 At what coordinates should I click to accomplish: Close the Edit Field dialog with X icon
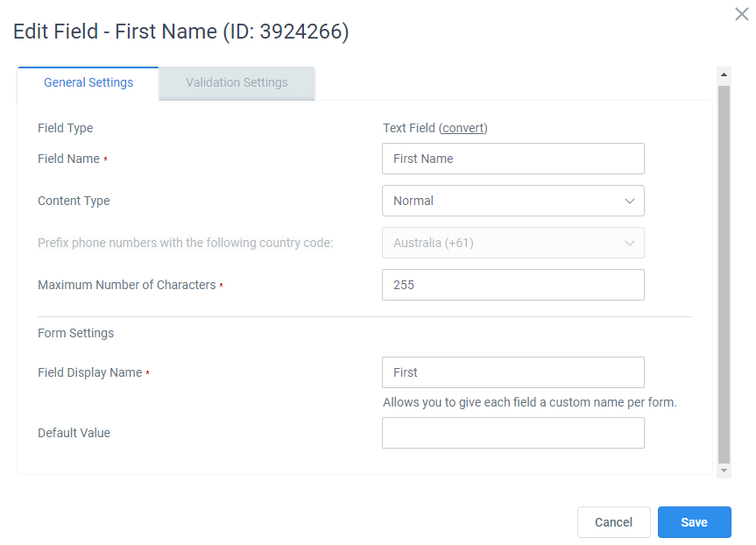click(741, 14)
